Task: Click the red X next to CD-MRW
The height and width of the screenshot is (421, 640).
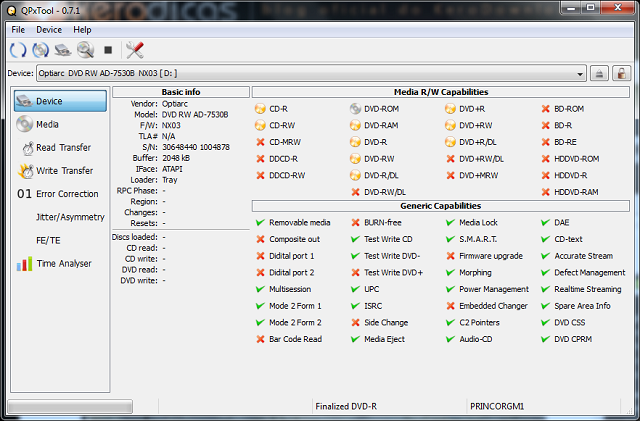Action: 260,142
